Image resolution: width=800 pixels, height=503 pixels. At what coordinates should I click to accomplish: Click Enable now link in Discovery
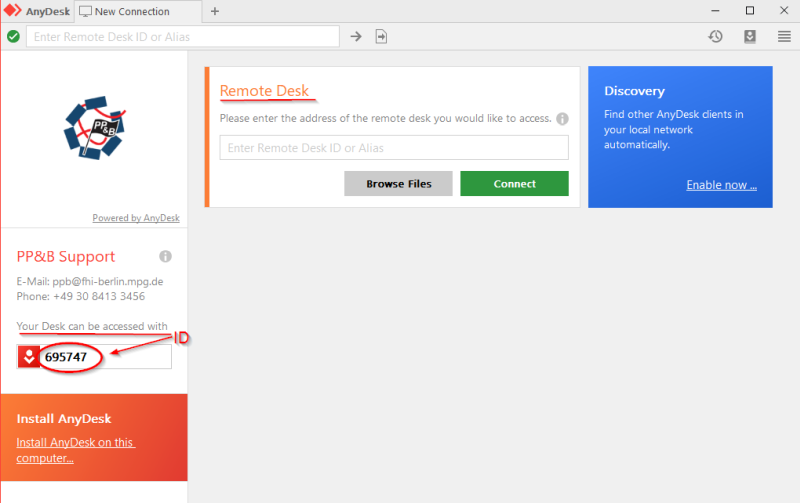click(721, 185)
